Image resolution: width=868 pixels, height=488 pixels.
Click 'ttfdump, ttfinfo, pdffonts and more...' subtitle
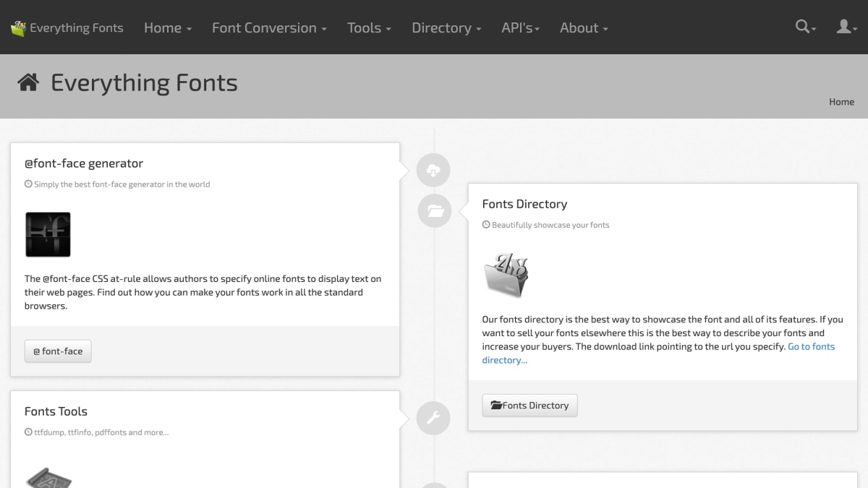point(101,432)
